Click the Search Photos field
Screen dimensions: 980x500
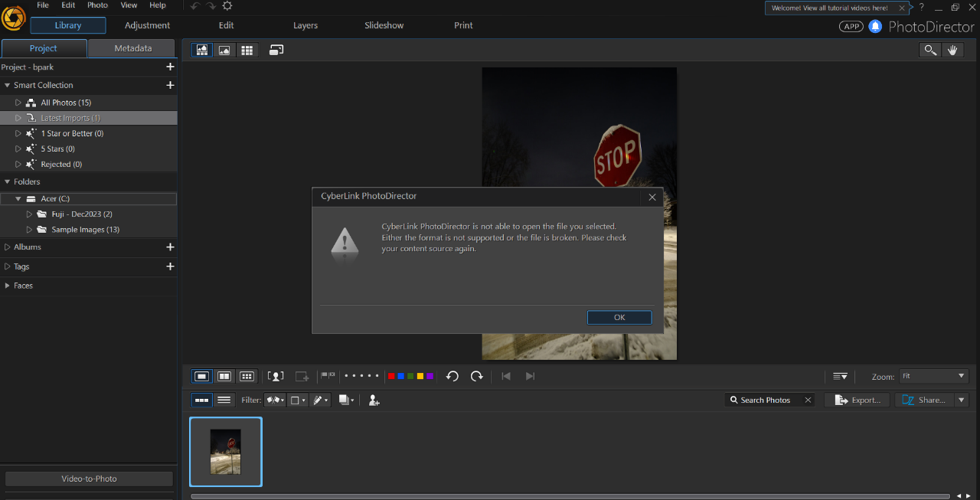[766, 400]
